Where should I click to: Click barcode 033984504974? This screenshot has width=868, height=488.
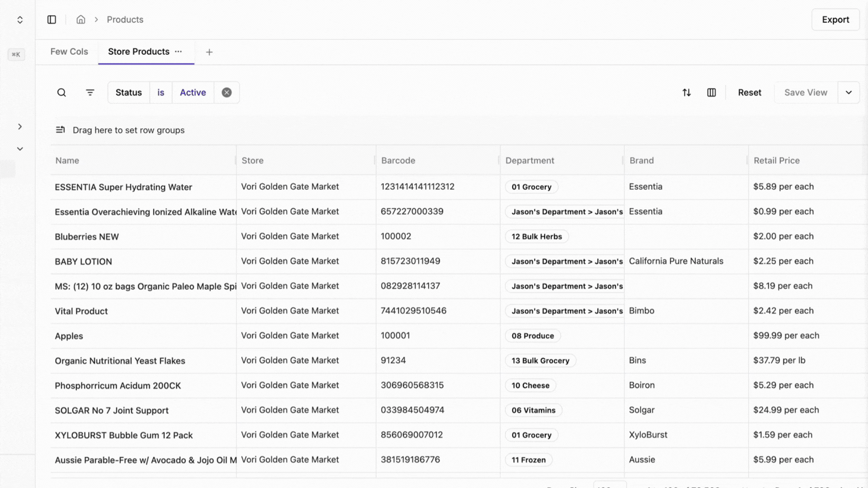[412, 410]
